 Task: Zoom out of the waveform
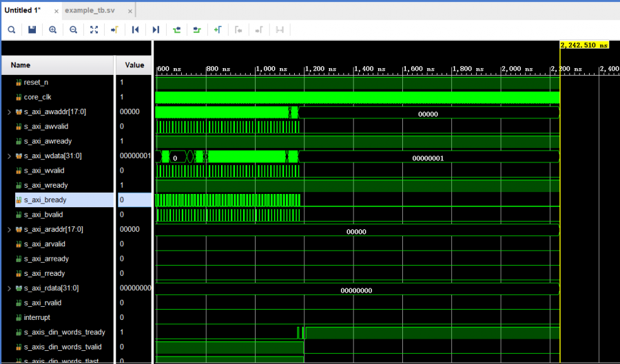[73, 30]
